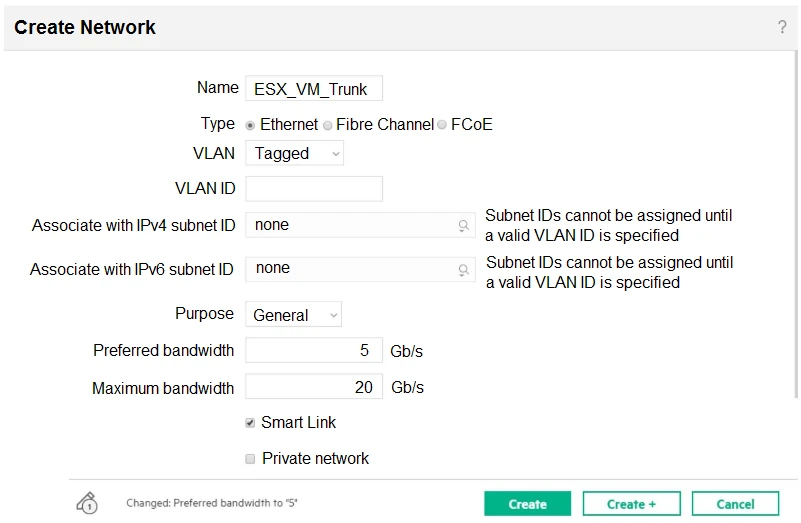Screen dimensions: 801x523
Task: Select the Fibre Channel type
Action: 327,125
